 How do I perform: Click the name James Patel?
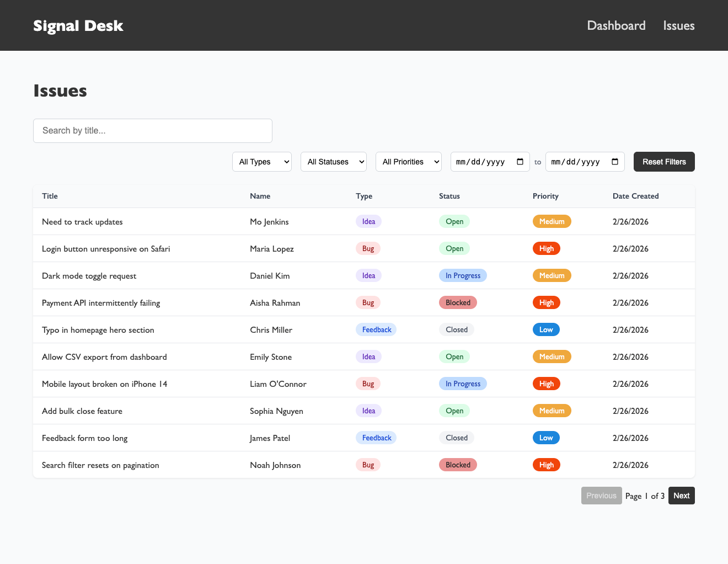point(270,438)
